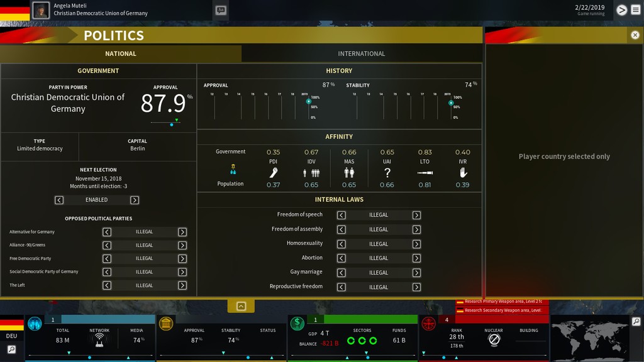Image resolution: width=644 pixels, height=362 pixels.
Task: Click the third green sector circle indicator
Action: [373, 341]
